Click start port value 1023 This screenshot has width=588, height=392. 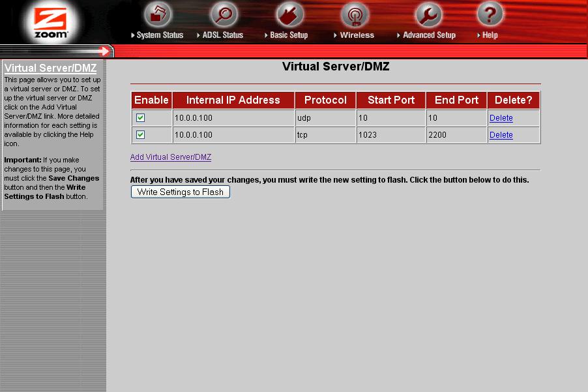(x=368, y=134)
